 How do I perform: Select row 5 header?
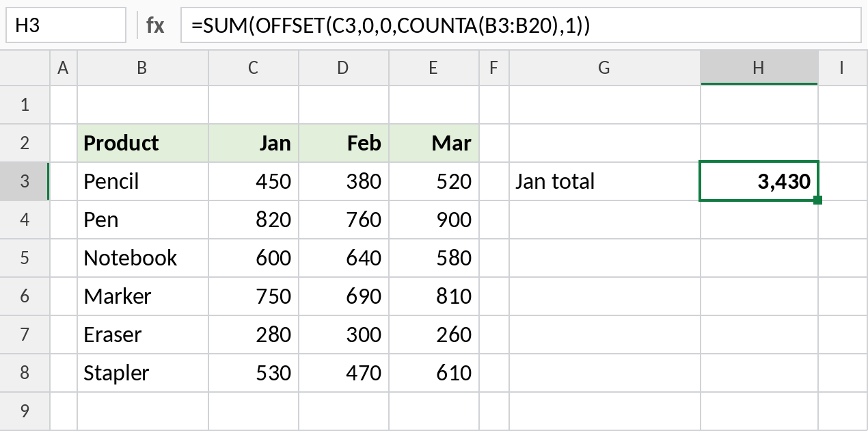25,258
